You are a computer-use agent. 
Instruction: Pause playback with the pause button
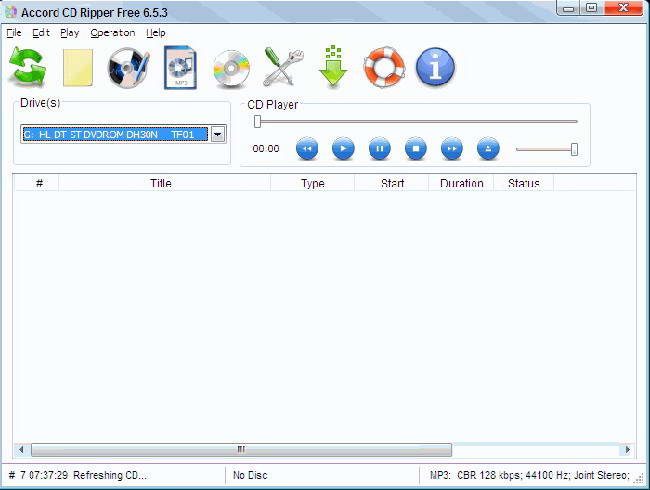tap(380, 148)
